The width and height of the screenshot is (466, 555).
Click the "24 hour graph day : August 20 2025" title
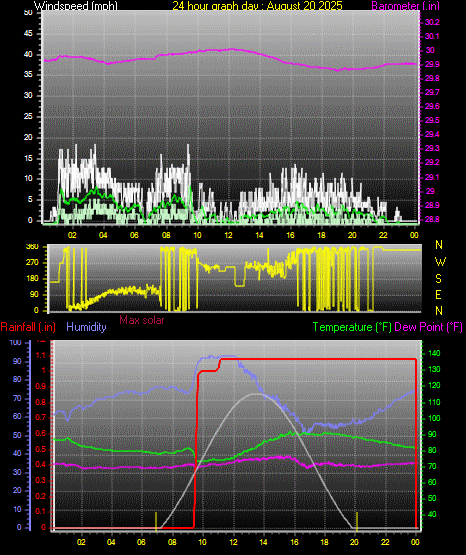point(257,5)
